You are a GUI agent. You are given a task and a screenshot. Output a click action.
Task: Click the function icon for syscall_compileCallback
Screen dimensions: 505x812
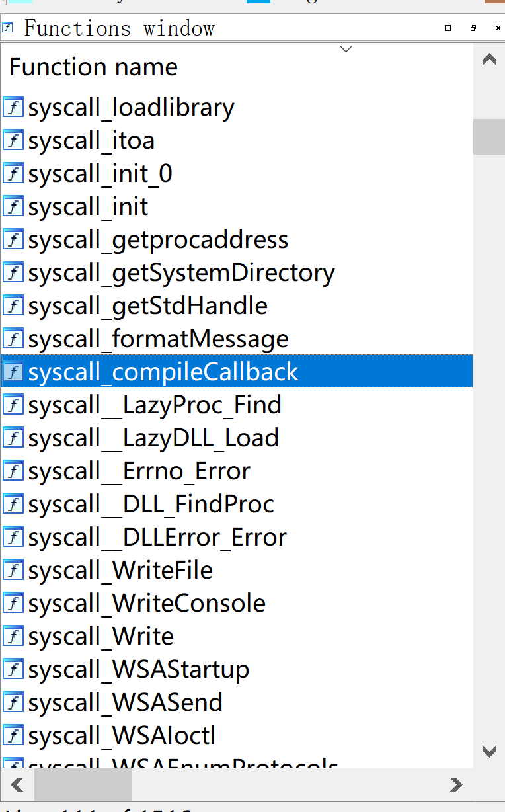(13, 372)
